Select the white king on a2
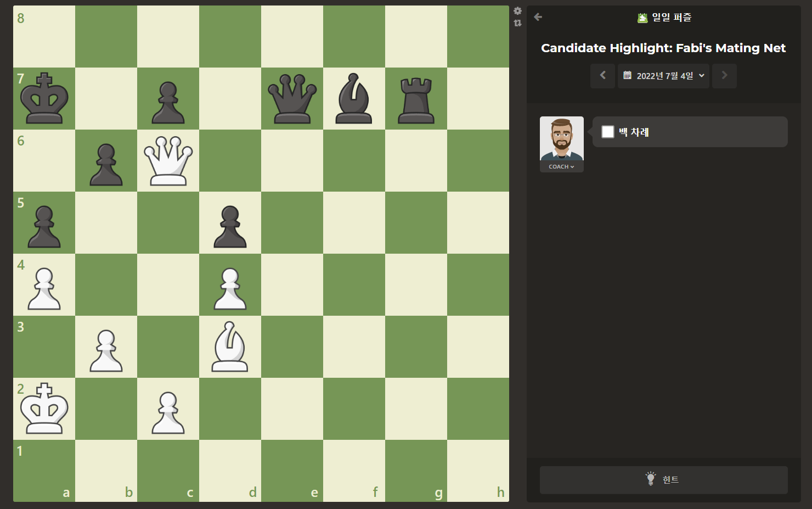Screen dimensions: 812x509 pos(44,409)
